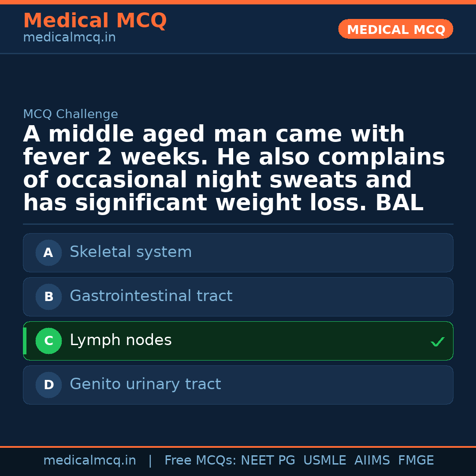The image size is (476, 476).
Task: Choose the Gastrointestinal tract answer text
Action: 151,296
